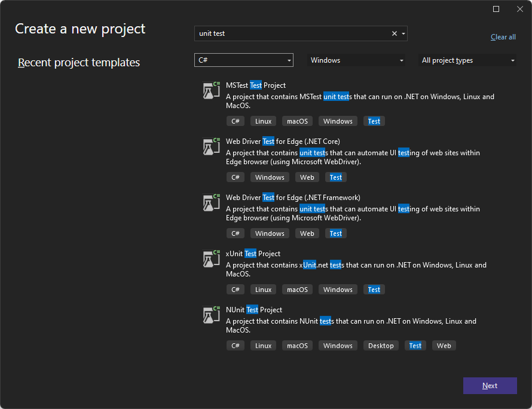Image resolution: width=532 pixels, height=409 pixels.
Task: Clear the search box with the X icon
Action: coord(394,34)
